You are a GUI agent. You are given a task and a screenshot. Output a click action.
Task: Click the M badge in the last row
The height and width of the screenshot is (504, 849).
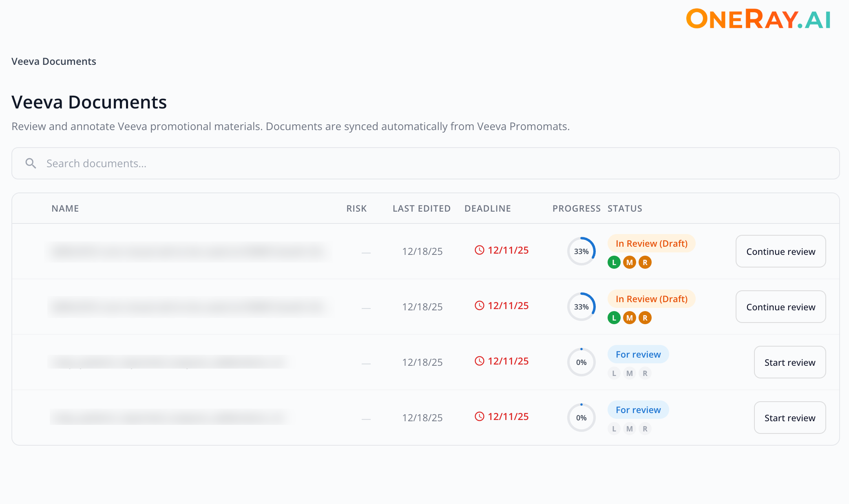point(629,429)
